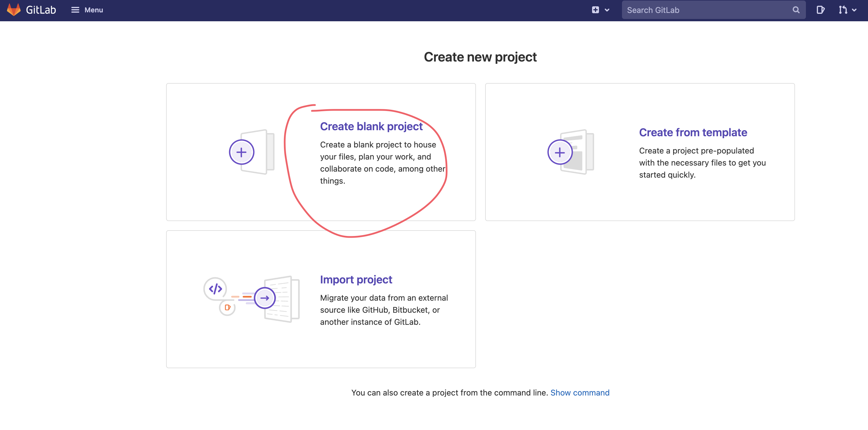Click the GitLab fox logo
Image resolution: width=868 pixels, height=430 pixels.
(x=14, y=10)
